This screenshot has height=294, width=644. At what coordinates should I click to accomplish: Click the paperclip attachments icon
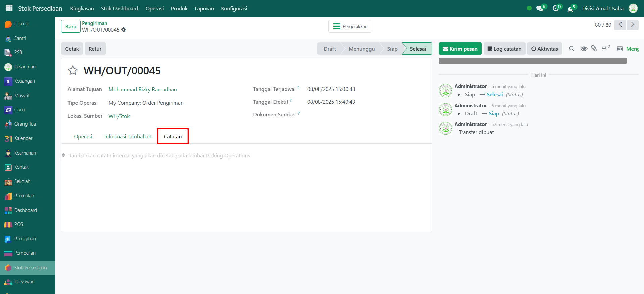coord(594,49)
